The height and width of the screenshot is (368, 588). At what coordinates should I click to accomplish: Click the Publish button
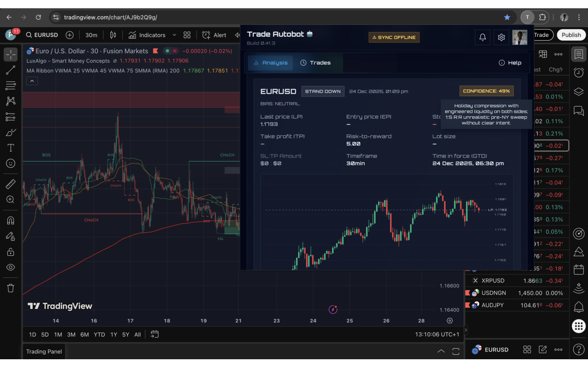tap(571, 35)
